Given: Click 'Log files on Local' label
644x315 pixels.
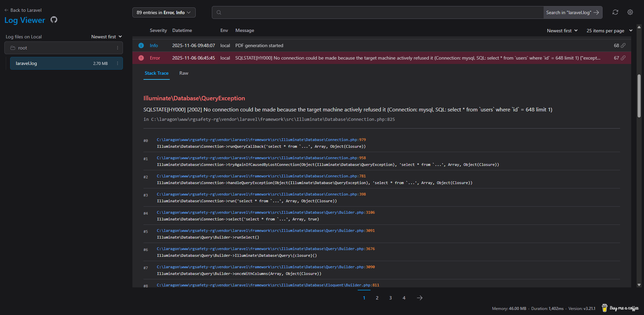Looking at the screenshot, I should point(24,37).
